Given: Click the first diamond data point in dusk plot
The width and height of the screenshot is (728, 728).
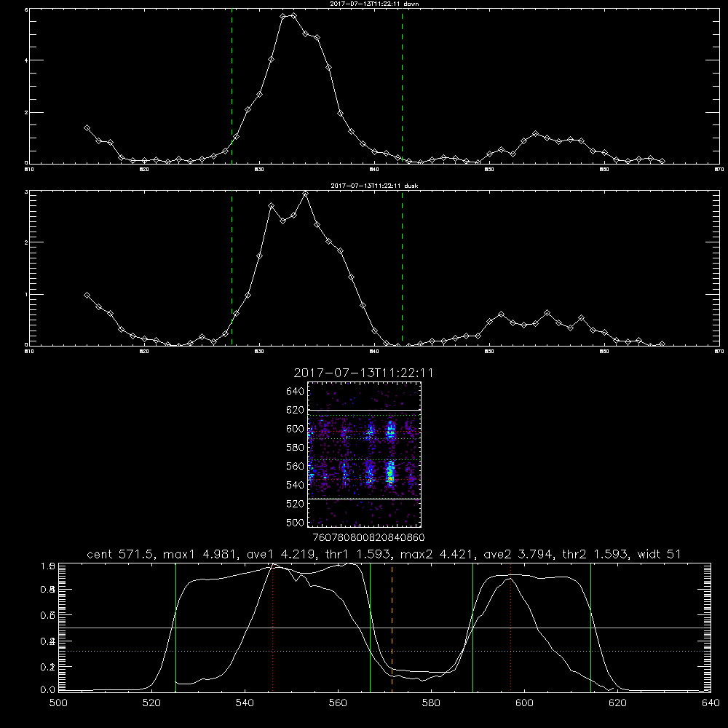Looking at the screenshot, I should pyautogui.click(x=87, y=296).
